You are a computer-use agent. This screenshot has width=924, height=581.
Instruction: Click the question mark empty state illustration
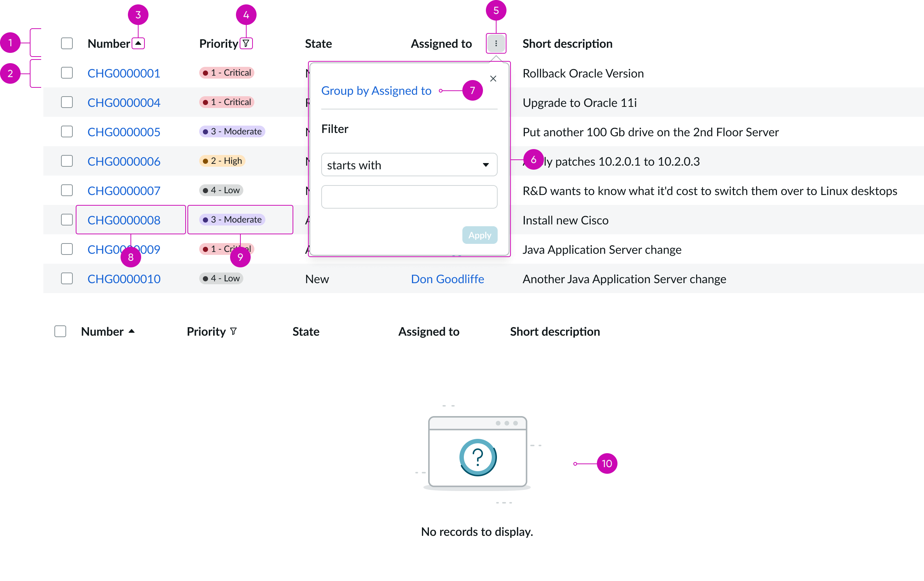tap(477, 457)
